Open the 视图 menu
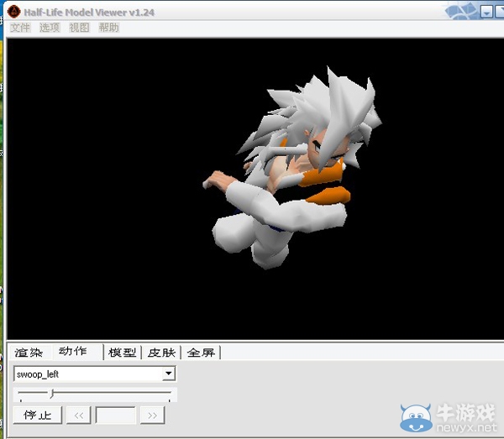 [79, 28]
